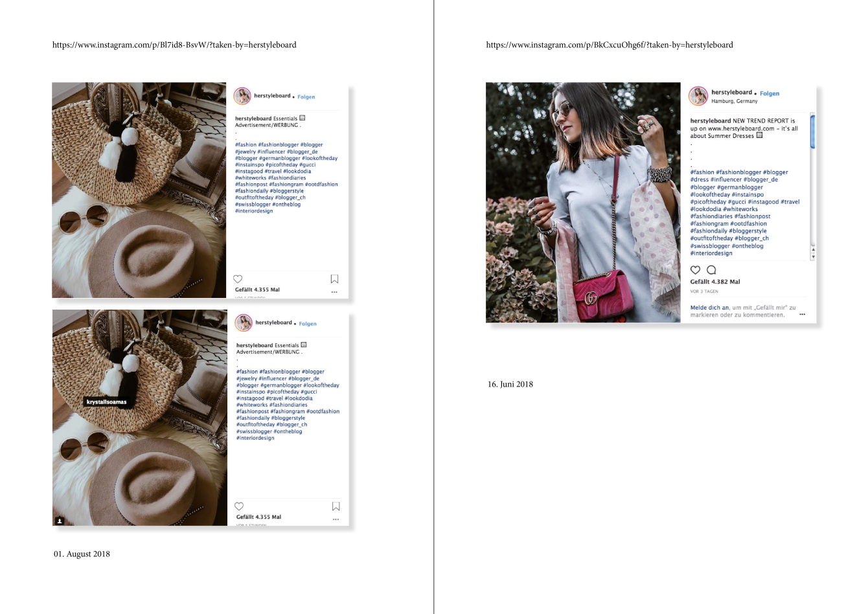Click the bookmark icon on the top-left post
The width and height of the screenshot is (868, 614).
pyautogui.click(x=334, y=279)
